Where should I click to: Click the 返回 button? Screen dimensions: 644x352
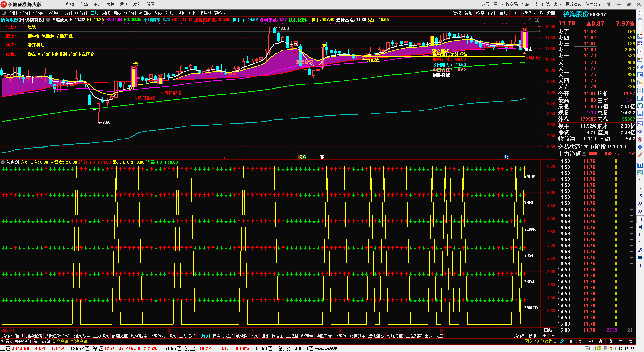[x=551, y=13]
